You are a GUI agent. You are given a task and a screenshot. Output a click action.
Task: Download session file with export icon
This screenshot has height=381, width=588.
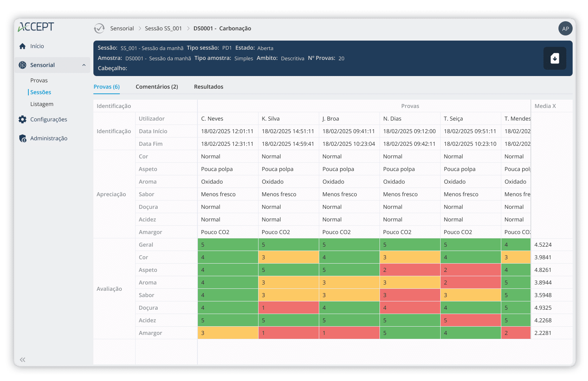[555, 58]
